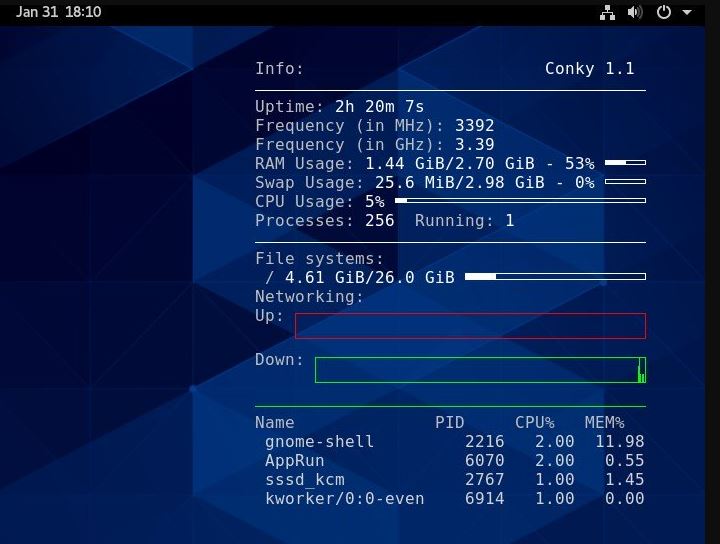720x544 pixels.
Task: Click the 'PID' column header
Action: coord(450,422)
